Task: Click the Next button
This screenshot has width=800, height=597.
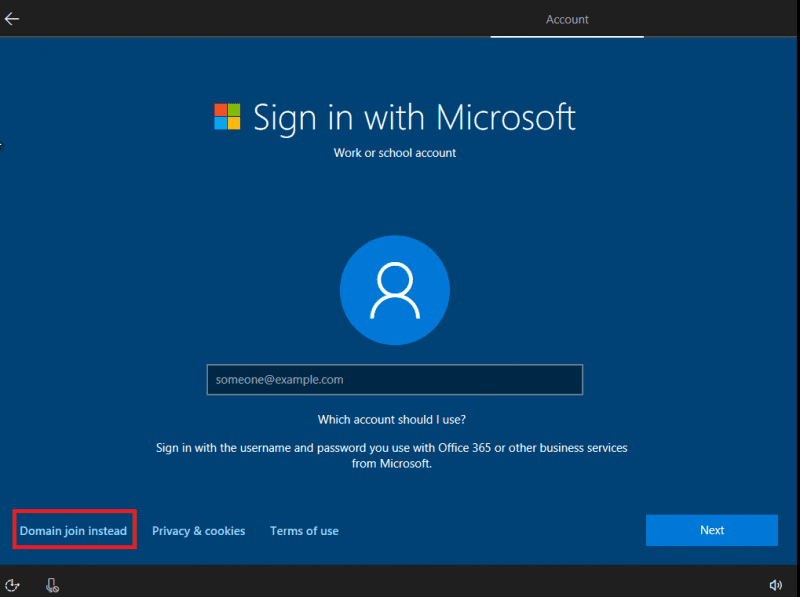Action: (x=712, y=530)
